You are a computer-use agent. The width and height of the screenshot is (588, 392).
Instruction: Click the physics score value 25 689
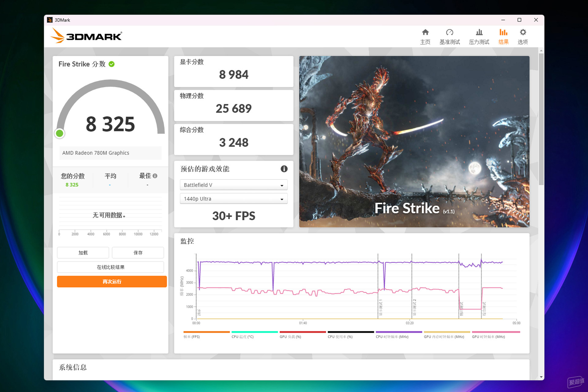coord(234,109)
